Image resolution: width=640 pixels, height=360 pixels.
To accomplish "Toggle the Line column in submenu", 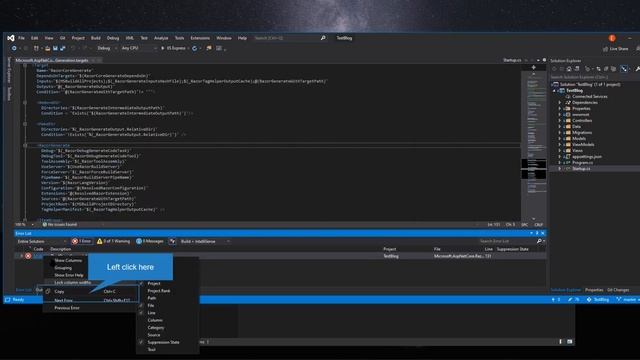I will coord(151,313).
